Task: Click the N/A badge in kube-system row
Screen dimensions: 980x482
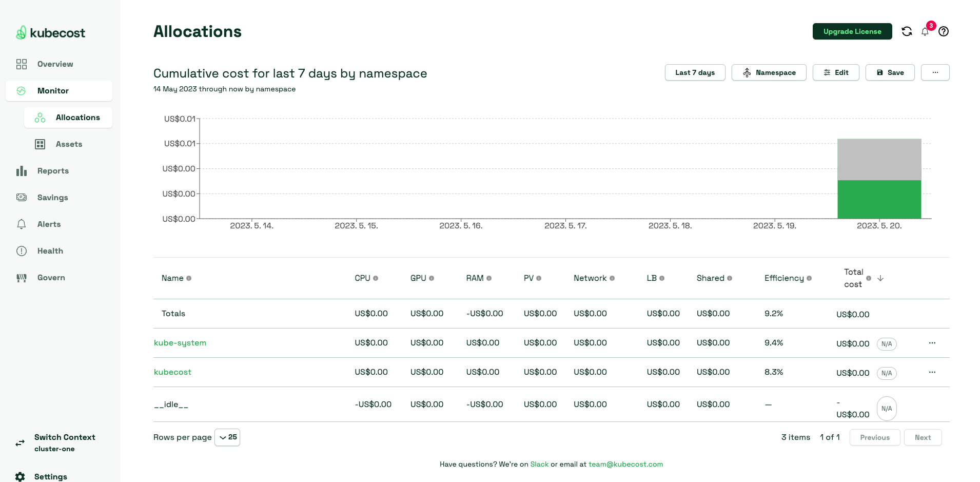Action: 887,344
